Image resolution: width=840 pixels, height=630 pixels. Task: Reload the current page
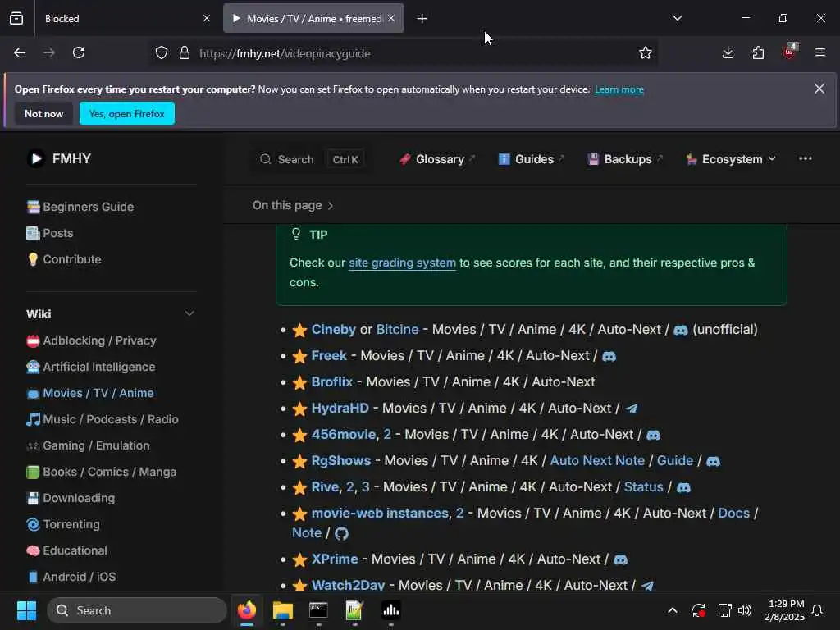[79, 52]
